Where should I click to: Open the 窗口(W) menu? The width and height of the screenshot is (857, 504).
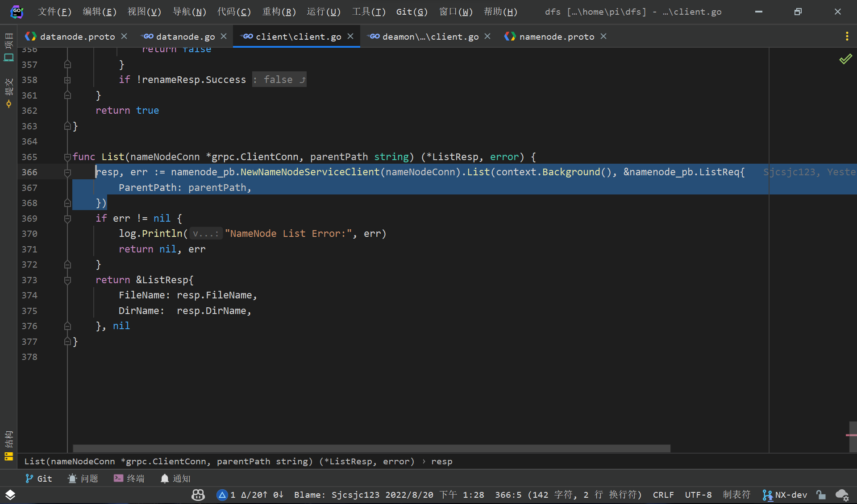point(456,12)
